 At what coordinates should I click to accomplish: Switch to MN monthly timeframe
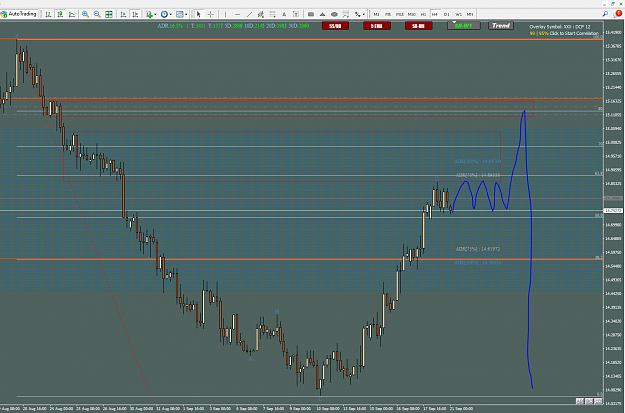pyautogui.click(x=470, y=14)
